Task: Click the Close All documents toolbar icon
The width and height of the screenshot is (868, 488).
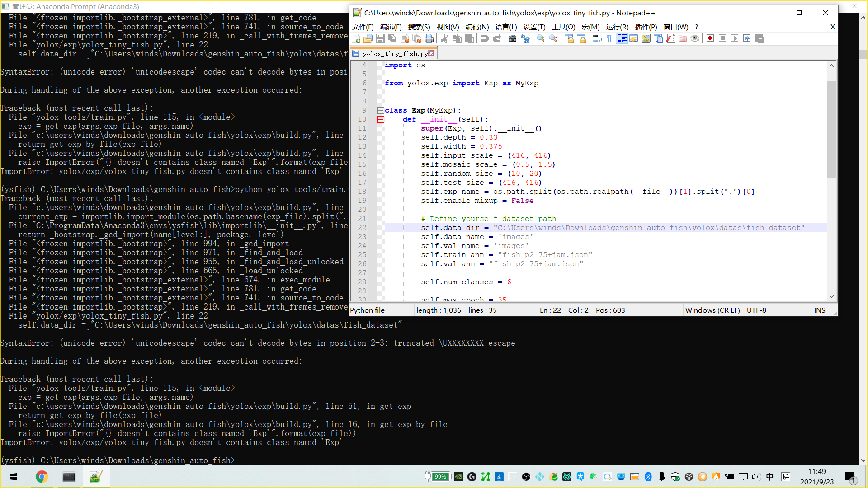Action: coord(417,39)
